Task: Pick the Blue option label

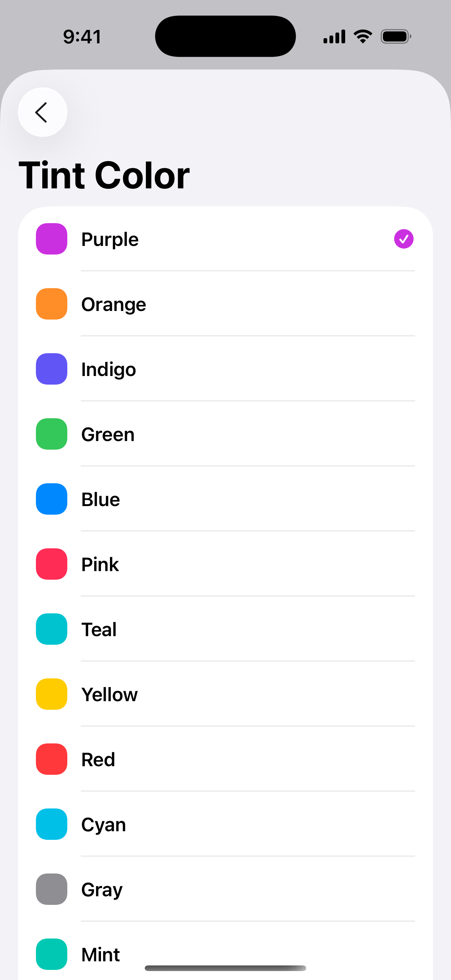Action: pyautogui.click(x=101, y=499)
